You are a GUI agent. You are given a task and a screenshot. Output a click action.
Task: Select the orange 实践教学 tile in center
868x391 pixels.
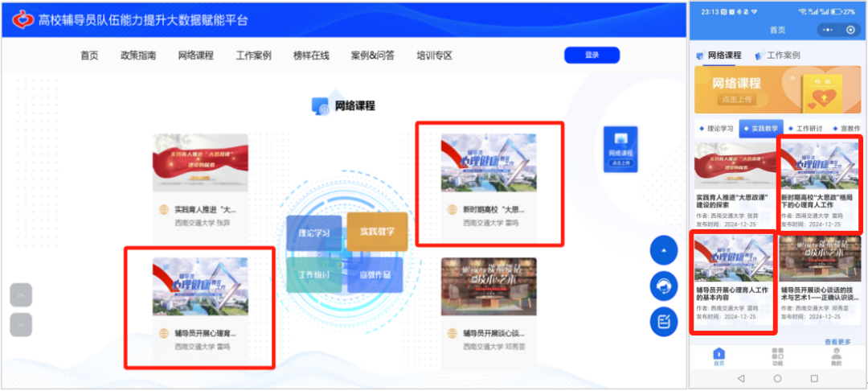click(376, 232)
